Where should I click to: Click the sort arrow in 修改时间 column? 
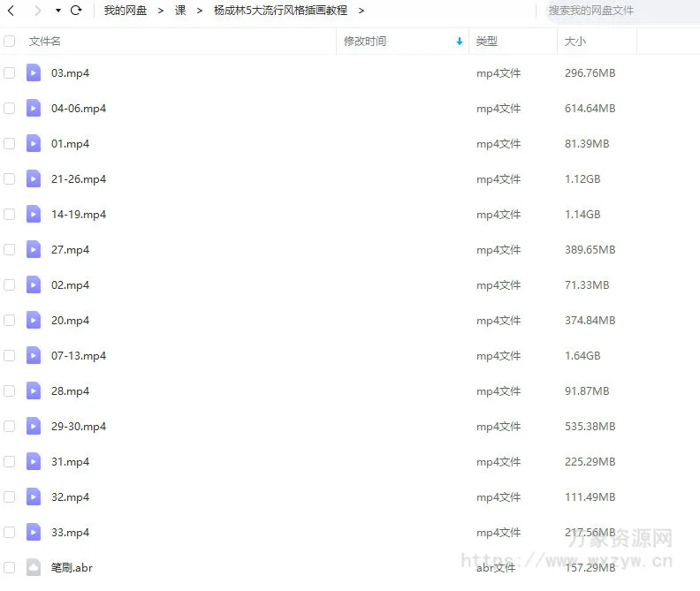coord(460,42)
